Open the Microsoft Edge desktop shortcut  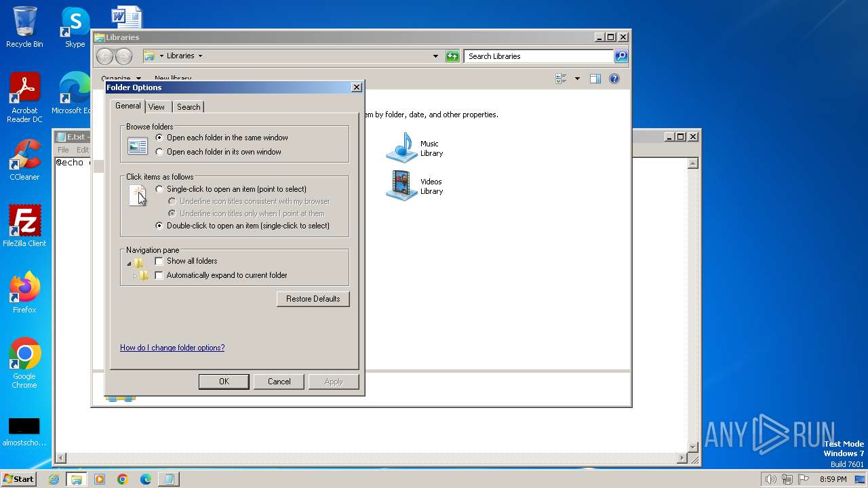coord(71,94)
